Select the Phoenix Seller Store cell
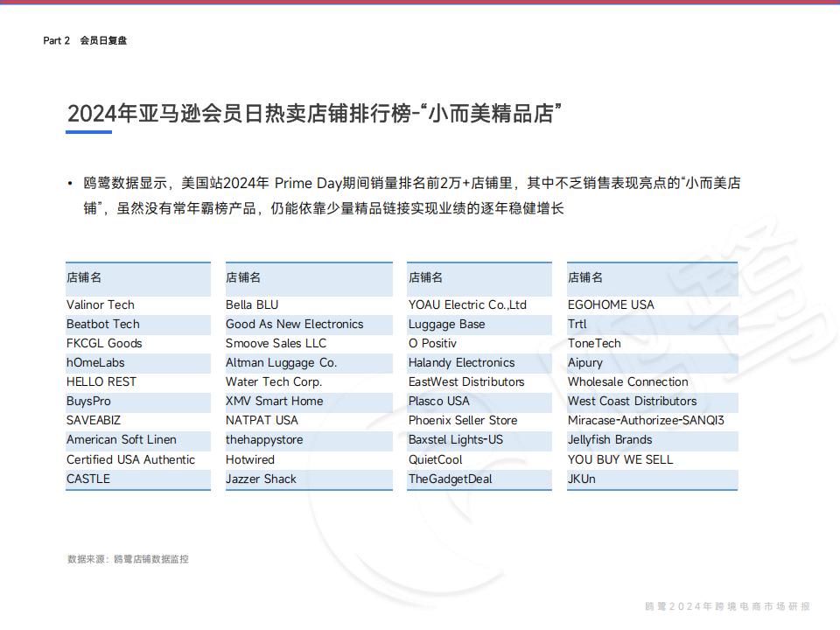 click(479, 421)
